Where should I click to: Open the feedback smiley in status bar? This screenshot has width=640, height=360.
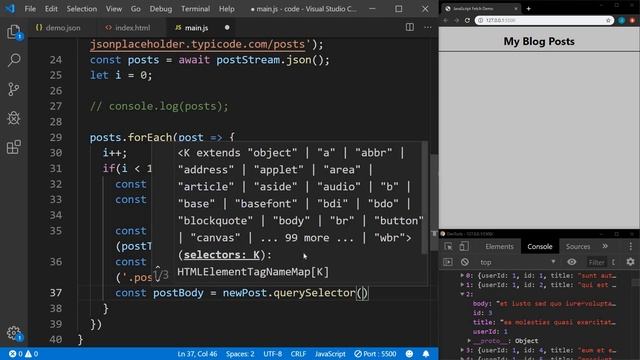coord(409,354)
